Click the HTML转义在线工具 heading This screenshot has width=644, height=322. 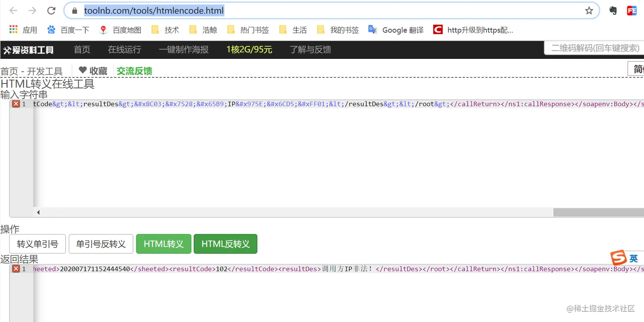(47, 83)
